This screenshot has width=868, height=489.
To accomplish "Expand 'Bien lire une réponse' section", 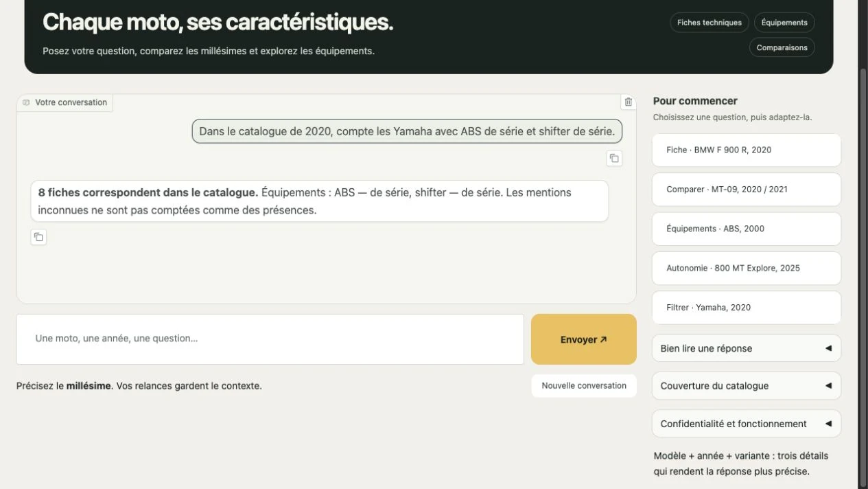I will pos(746,348).
